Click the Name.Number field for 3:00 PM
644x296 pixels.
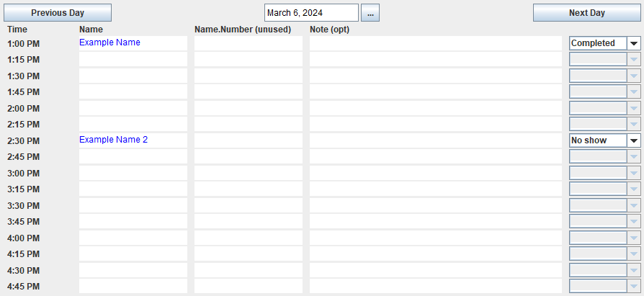[x=249, y=173]
